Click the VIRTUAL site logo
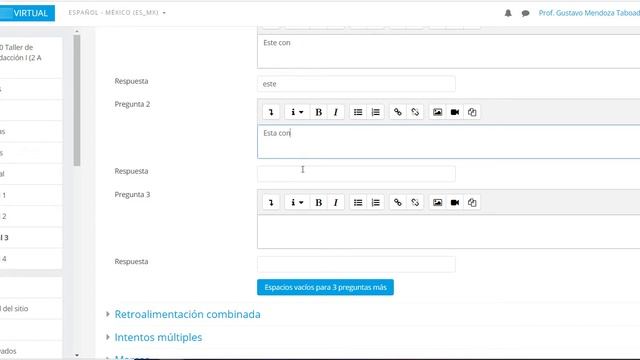 tap(27, 13)
